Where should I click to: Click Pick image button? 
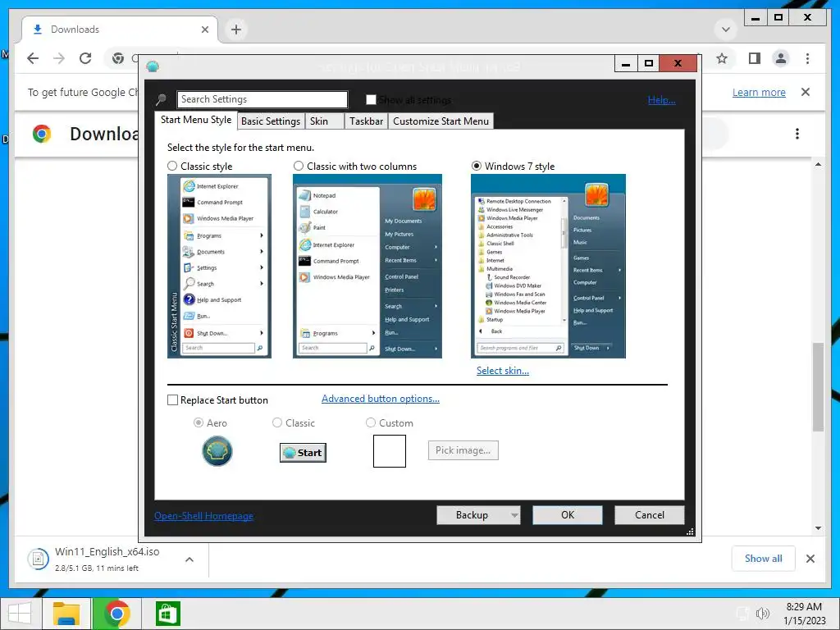pos(463,450)
